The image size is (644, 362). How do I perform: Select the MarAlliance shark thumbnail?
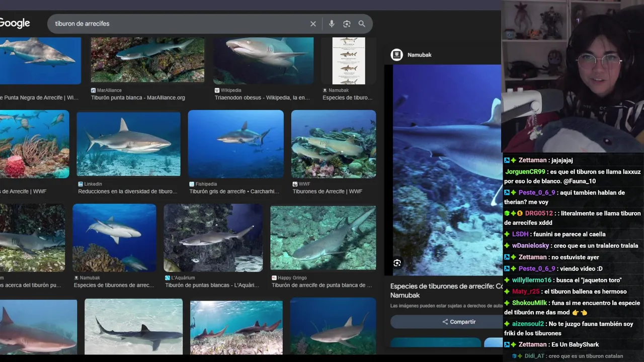tap(147, 59)
